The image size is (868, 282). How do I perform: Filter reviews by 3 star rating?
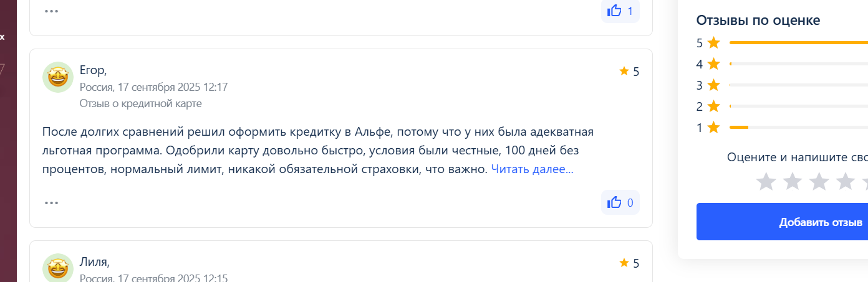[782, 85]
